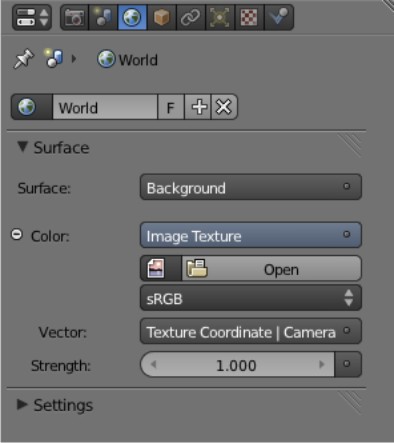
Task: Open Texture Coordinate Camera vector selector
Action: [x=251, y=331]
